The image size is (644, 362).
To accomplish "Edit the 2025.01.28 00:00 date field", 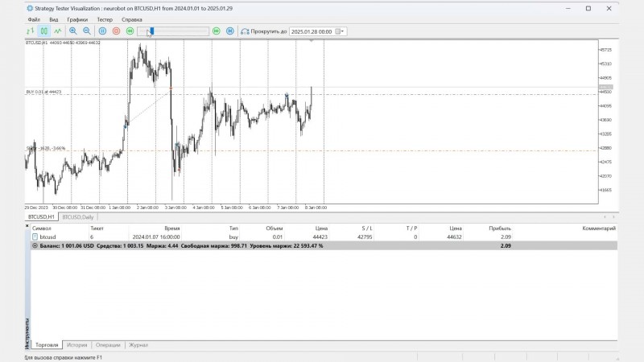I will [x=312, y=31].
